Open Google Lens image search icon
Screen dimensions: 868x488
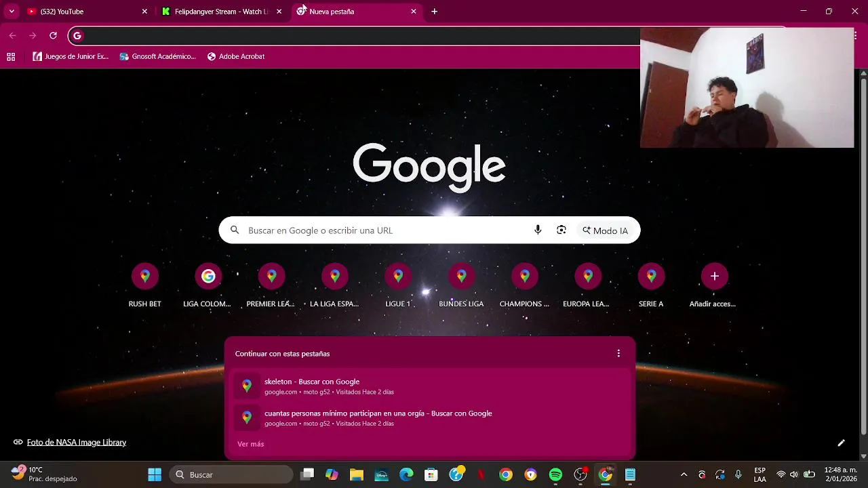coord(561,230)
